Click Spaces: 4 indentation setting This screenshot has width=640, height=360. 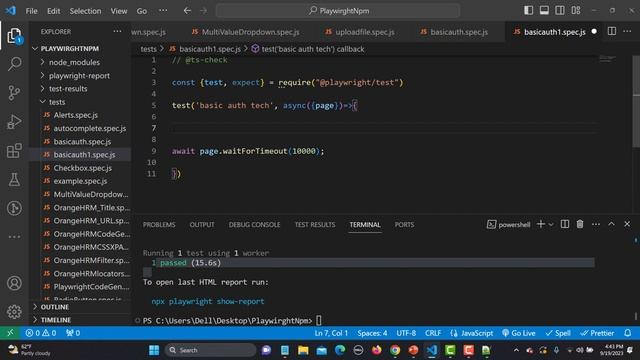pos(372,333)
